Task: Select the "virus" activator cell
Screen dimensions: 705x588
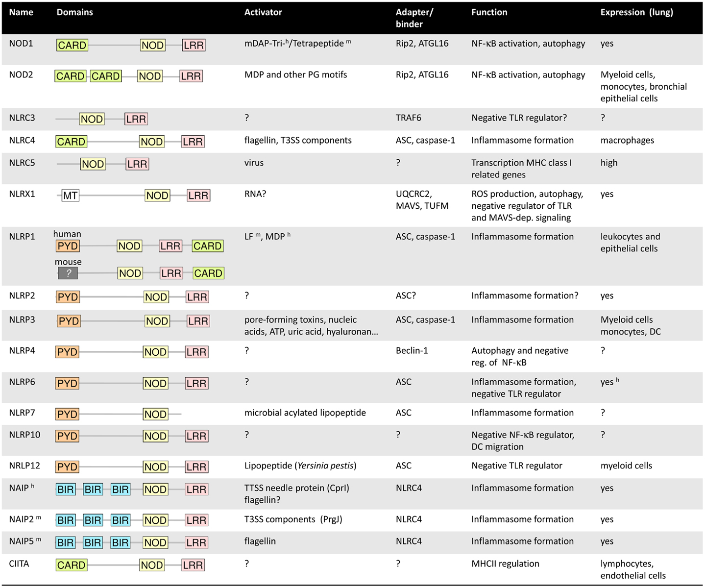Action: [x=254, y=163]
